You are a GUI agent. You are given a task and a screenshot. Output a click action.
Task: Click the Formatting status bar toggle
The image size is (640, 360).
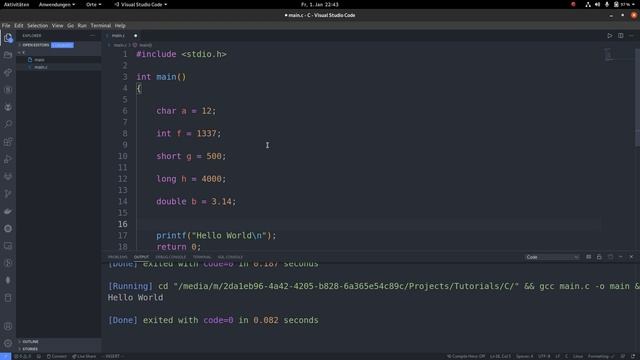click(x=600, y=356)
